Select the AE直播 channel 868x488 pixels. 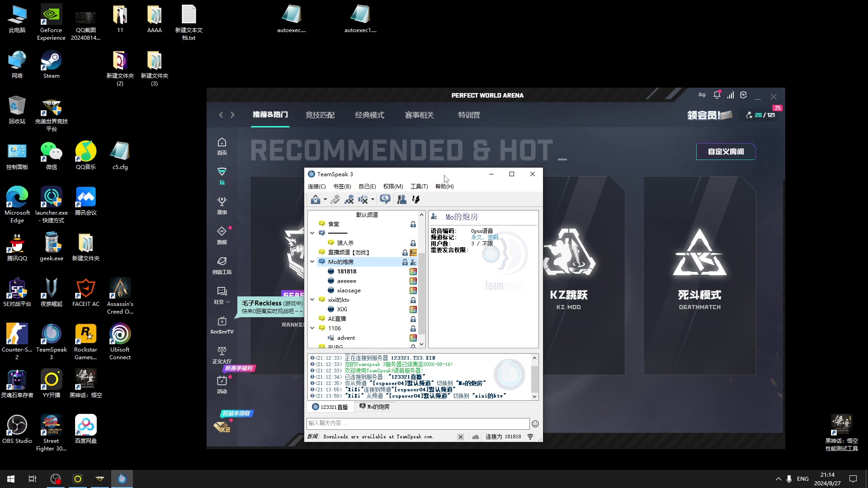point(337,319)
